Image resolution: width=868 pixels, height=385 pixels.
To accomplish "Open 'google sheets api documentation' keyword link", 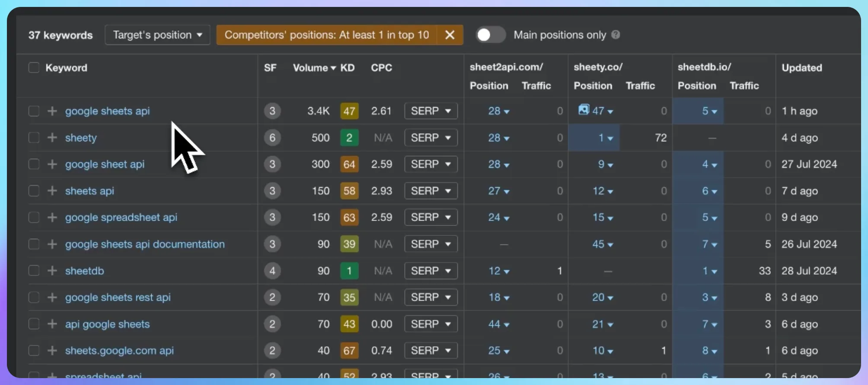I will tap(145, 244).
